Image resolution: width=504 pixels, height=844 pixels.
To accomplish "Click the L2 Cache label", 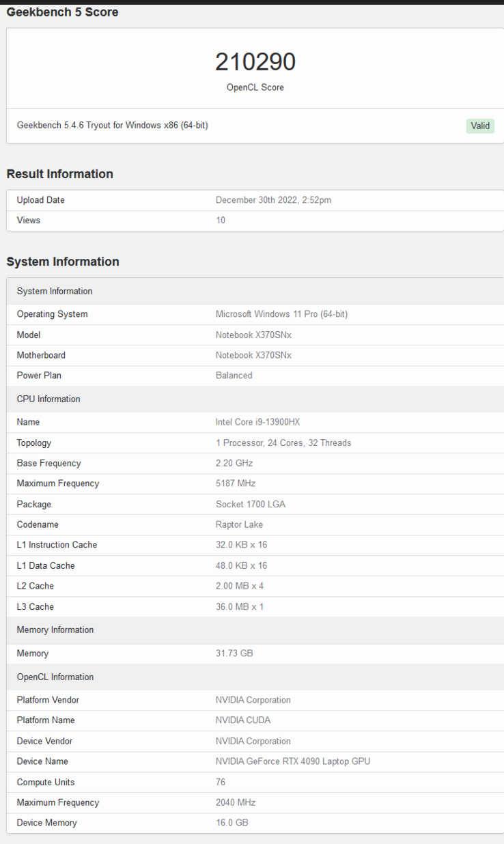I will click(36, 586).
